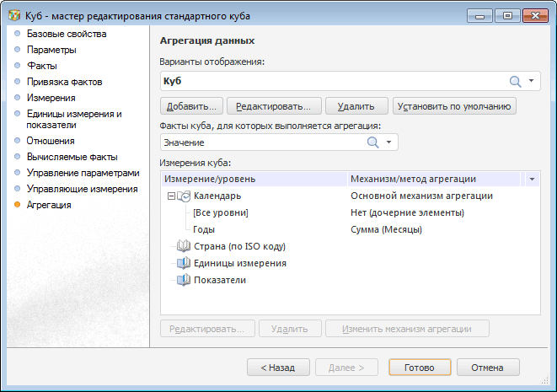Open the Измерения wizard step
Screen dimensions: 557x392
coord(51,98)
